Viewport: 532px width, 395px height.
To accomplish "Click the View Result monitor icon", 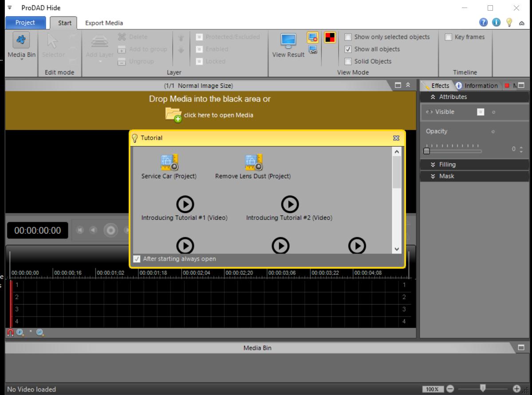I will 288,40.
